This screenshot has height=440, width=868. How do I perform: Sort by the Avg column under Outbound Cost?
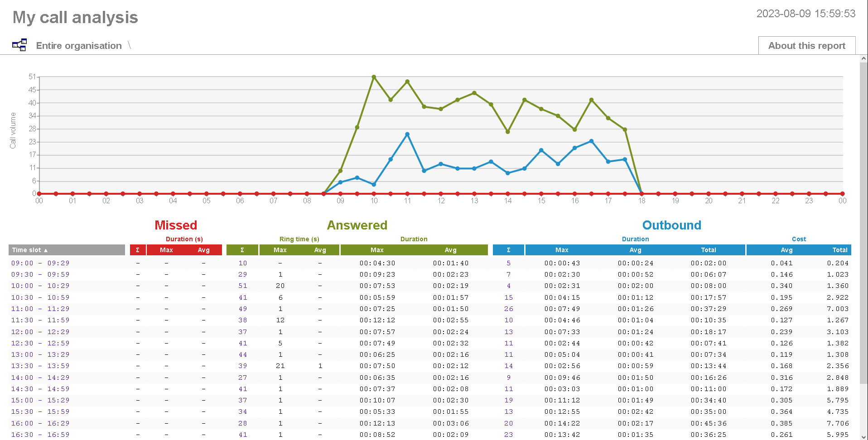tap(786, 249)
